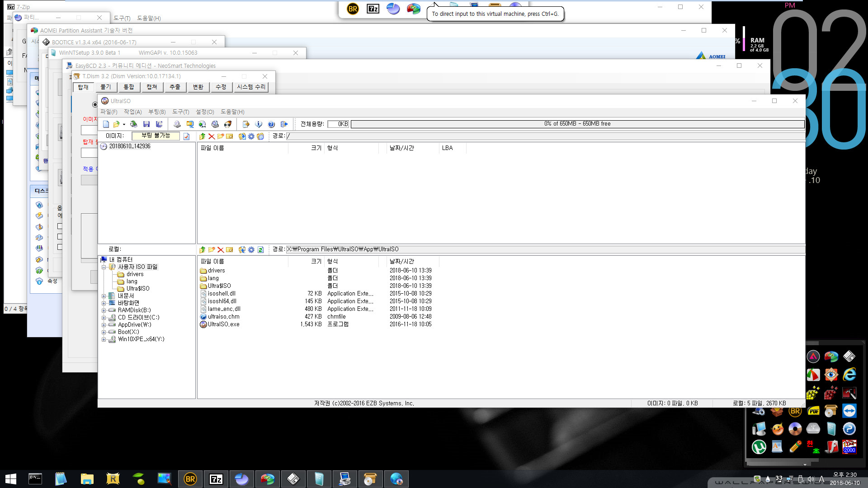Click the 650MB capacity usage bar
Image resolution: width=868 pixels, height=488 pixels.
577,124
